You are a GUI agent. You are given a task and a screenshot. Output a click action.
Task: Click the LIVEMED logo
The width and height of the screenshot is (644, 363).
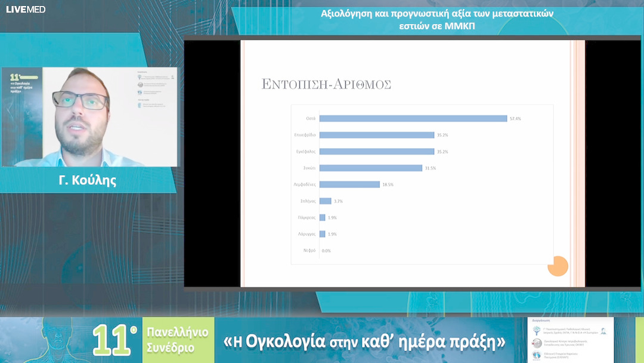[26, 10]
